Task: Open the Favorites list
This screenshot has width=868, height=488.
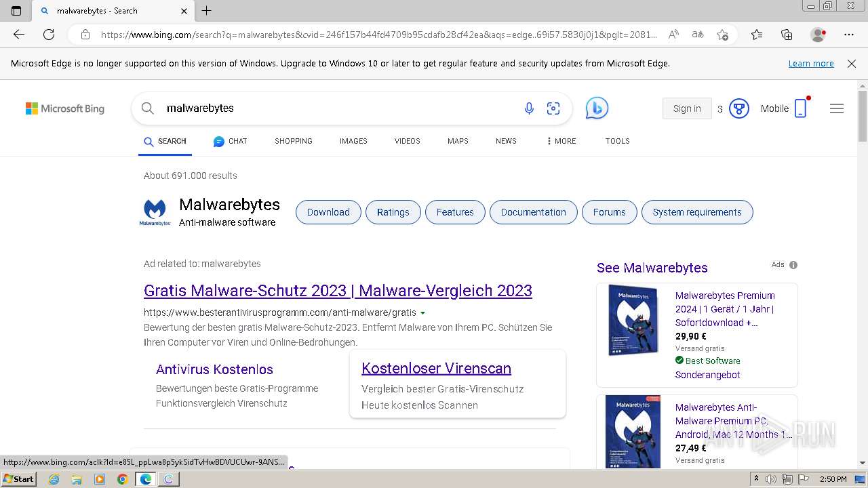Action: click(x=757, y=35)
